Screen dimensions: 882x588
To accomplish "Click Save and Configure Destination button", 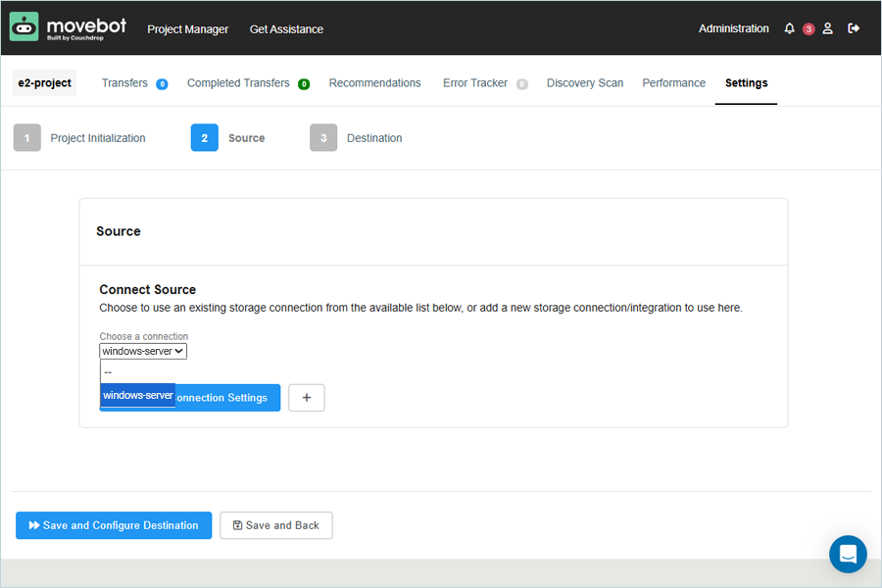I will pyautogui.click(x=114, y=525).
